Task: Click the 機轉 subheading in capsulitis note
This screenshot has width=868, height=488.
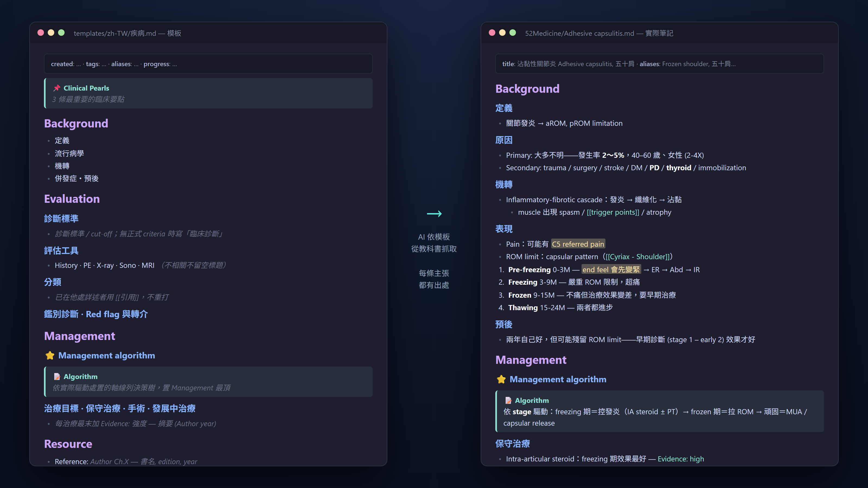Action: point(504,184)
